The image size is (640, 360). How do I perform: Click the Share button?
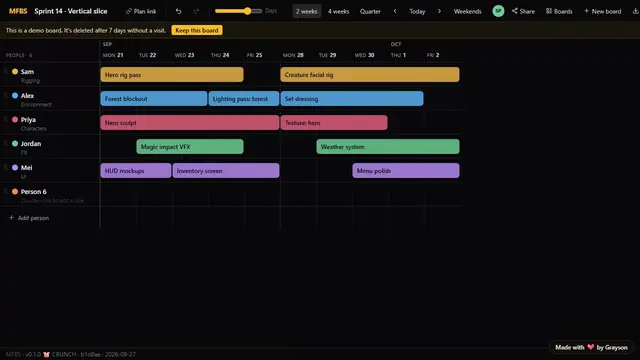523,11
